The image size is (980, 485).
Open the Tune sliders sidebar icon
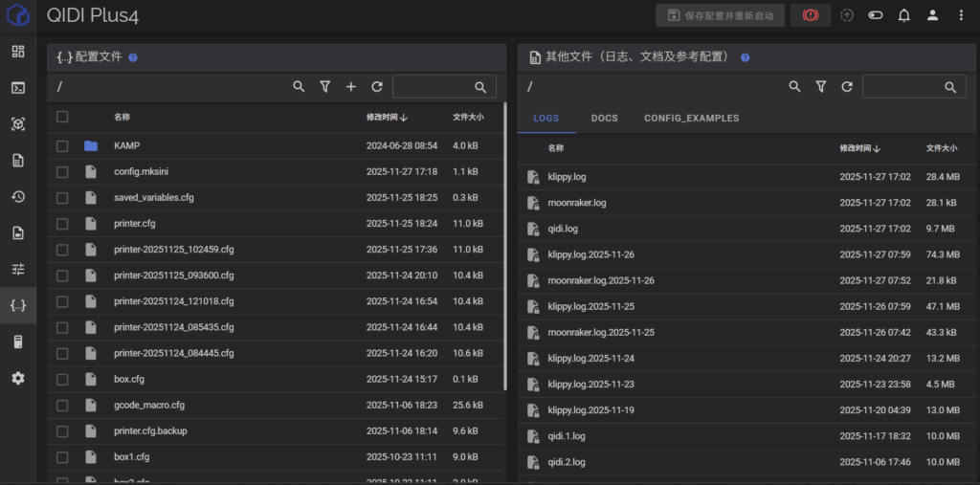click(x=18, y=270)
